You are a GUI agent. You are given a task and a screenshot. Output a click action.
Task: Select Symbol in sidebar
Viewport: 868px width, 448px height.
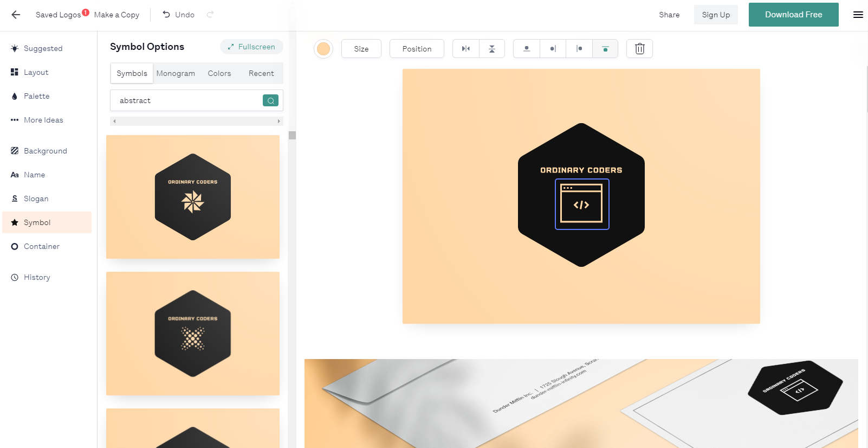pos(47,222)
